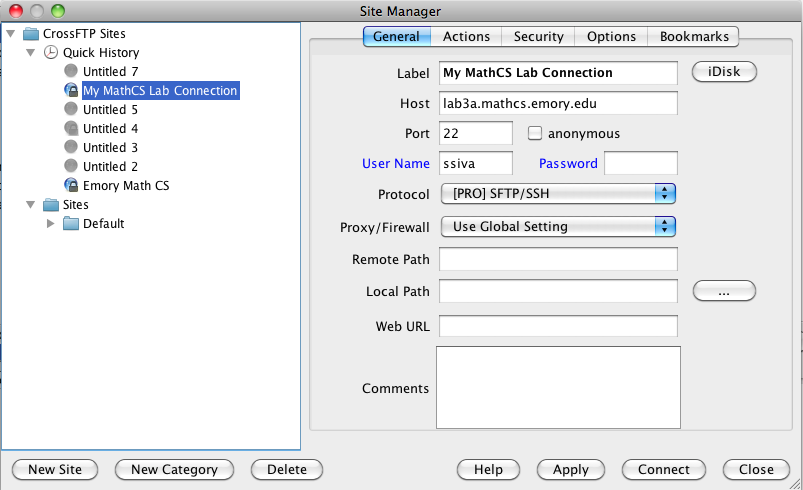Click the gray icon beside Untitled 2
This screenshot has height=490, width=803.
tap(71, 166)
